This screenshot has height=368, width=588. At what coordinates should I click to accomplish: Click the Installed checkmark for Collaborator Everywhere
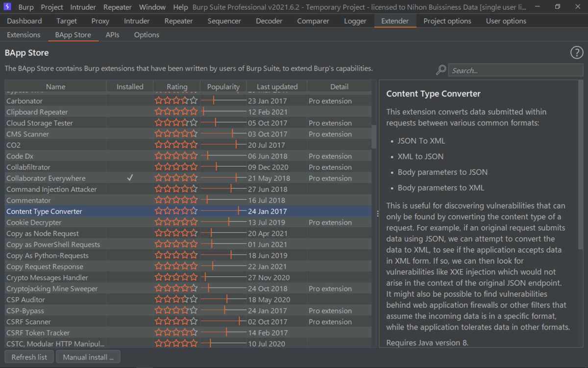point(130,178)
